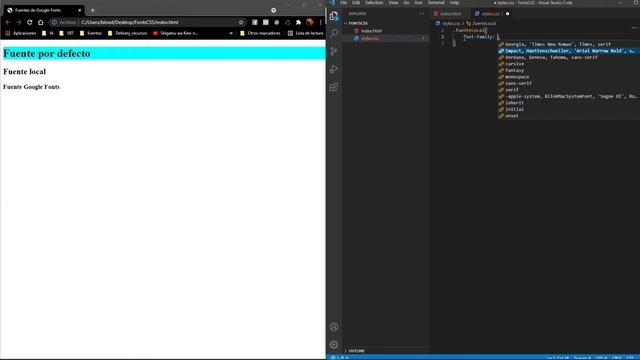Open the Edit menu in VS Code
The image size is (640, 360).
click(x=356, y=2)
